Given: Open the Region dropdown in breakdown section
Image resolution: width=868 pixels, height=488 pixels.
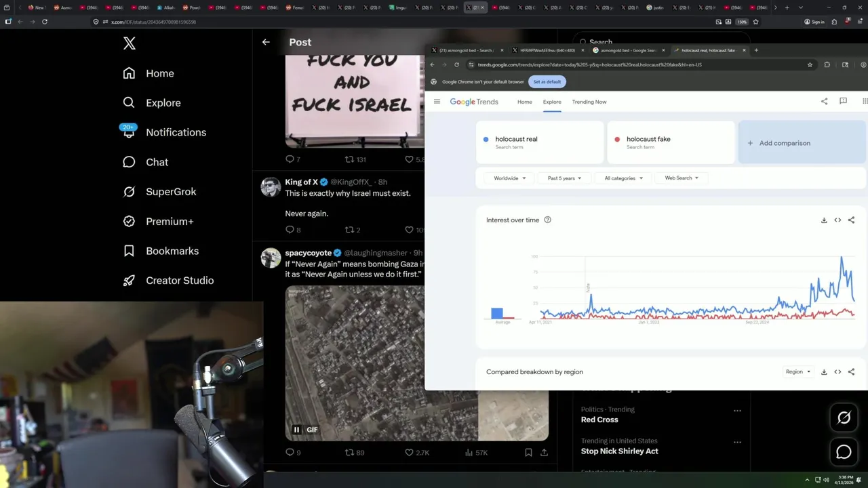Looking at the screenshot, I should click(x=798, y=371).
